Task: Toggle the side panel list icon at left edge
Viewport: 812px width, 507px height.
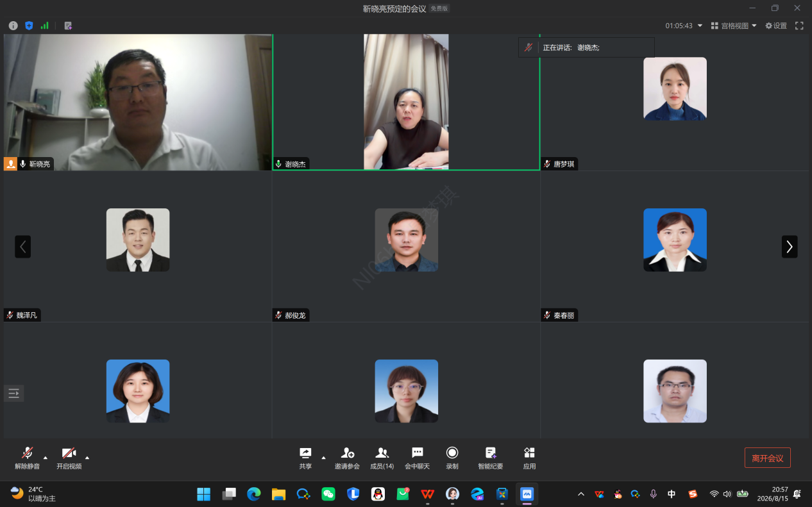Action: [13, 393]
